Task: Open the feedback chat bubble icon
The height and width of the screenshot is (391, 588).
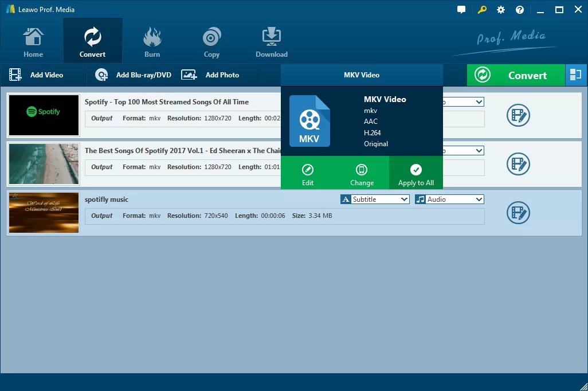Action: (461, 10)
